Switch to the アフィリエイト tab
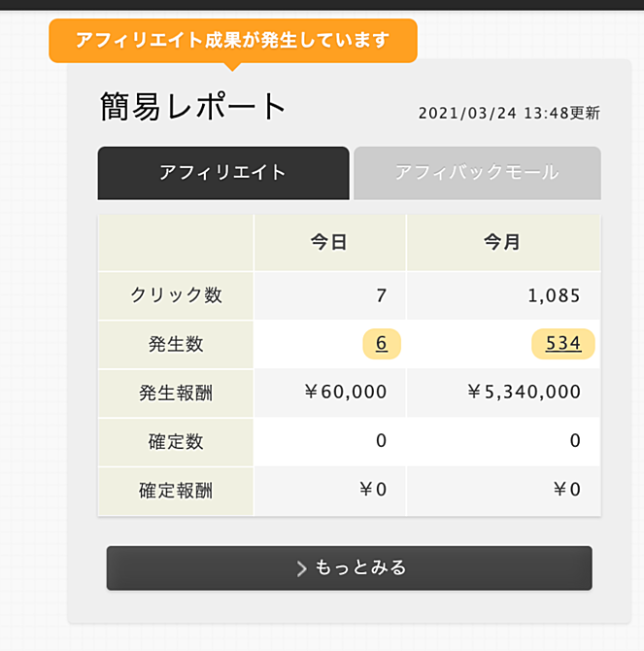This screenshot has height=651, width=644. [223, 173]
